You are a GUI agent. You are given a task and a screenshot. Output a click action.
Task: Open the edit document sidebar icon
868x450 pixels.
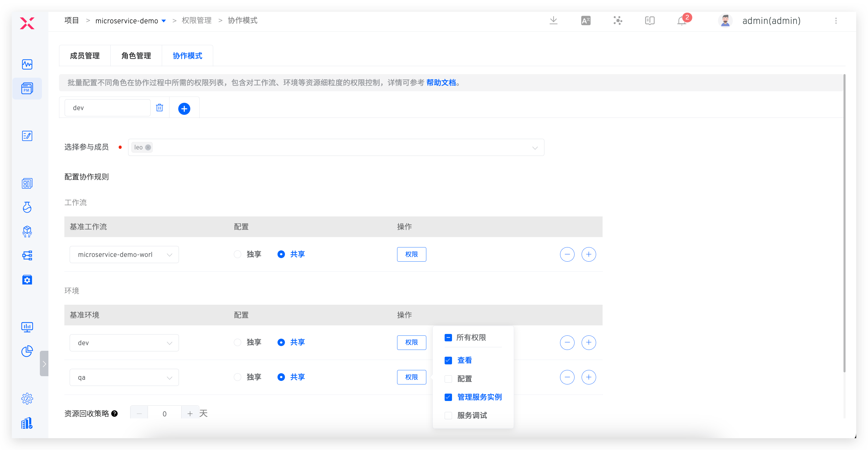[27, 136]
